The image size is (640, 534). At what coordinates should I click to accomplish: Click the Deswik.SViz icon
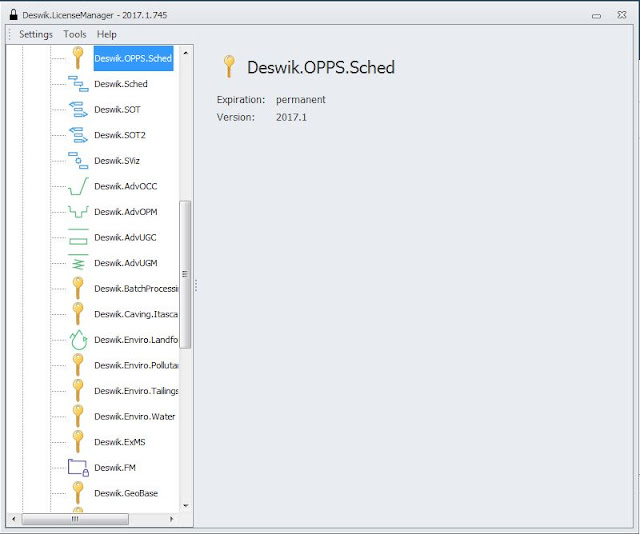pyautogui.click(x=78, y=160)
